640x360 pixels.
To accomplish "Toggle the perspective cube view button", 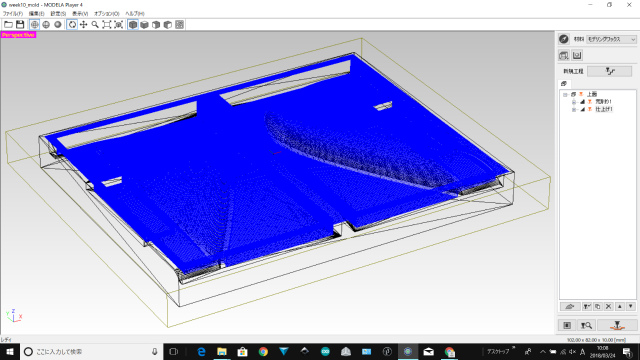I will click(133, 24).
